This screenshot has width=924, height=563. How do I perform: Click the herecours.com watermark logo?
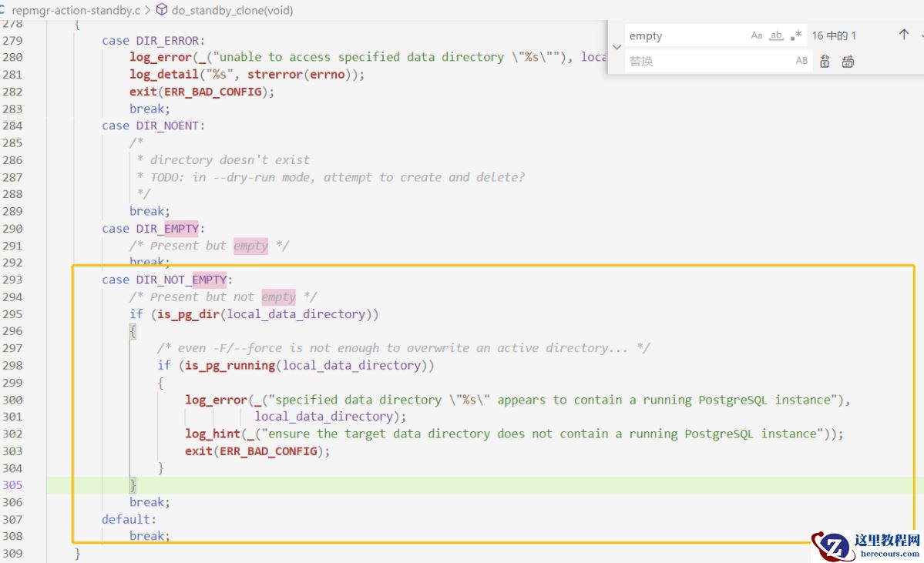867,546
